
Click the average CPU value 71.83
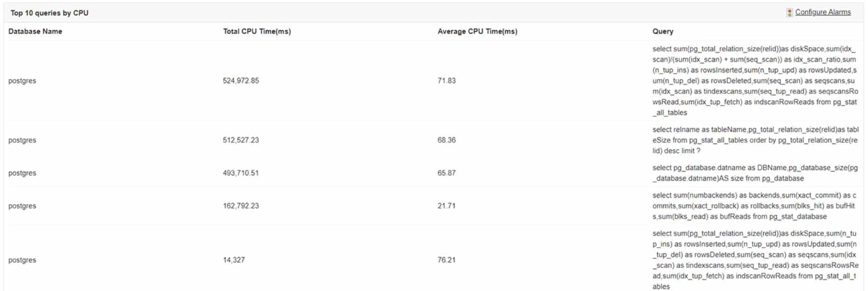pyautogui.click(x=447, y=81)
